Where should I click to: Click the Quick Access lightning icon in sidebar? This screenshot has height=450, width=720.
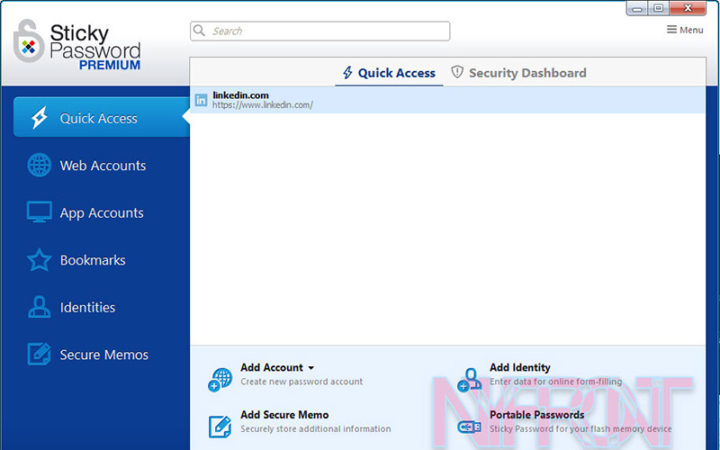click(x=39, y=118)
